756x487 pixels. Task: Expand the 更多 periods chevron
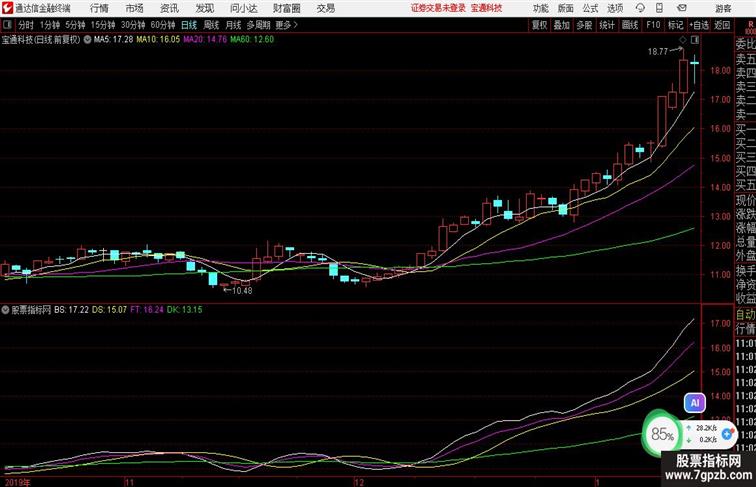point(296,25)
